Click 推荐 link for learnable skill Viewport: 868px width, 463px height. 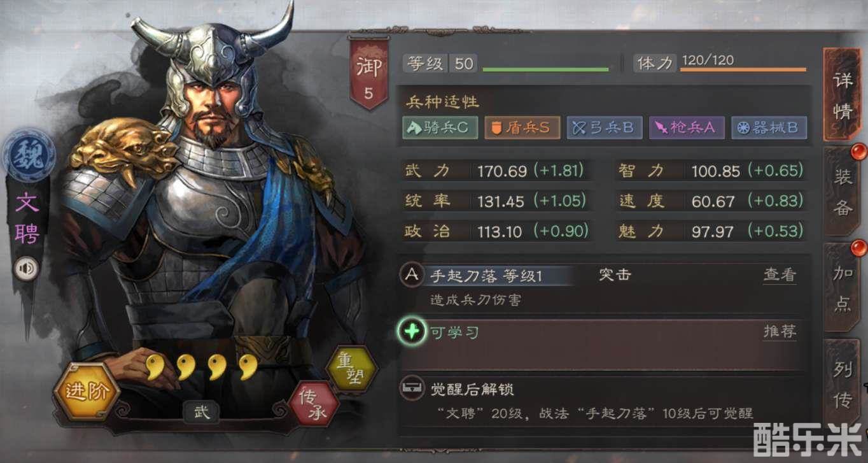click(780, 332)
